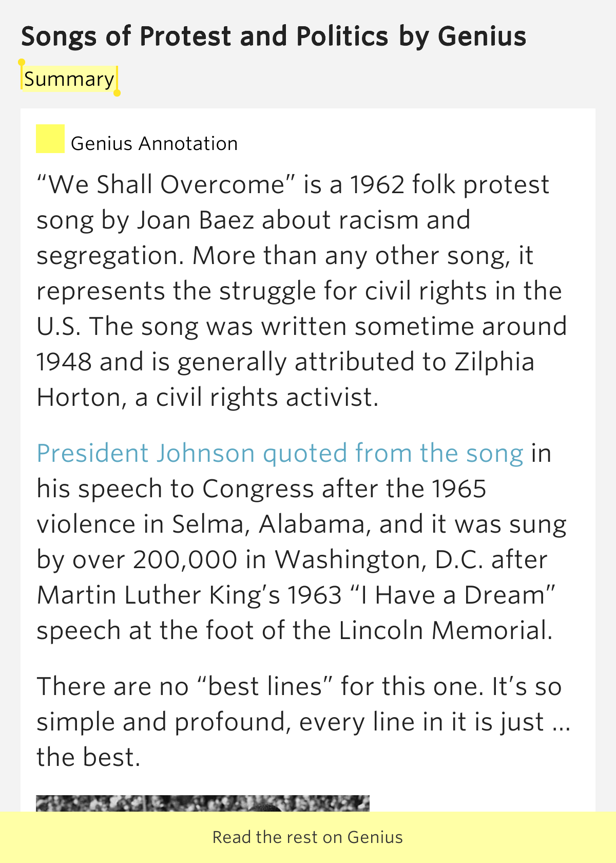Click the name "Joan Baez" in the paragraph
616x863 pixels.
(196, 220)
